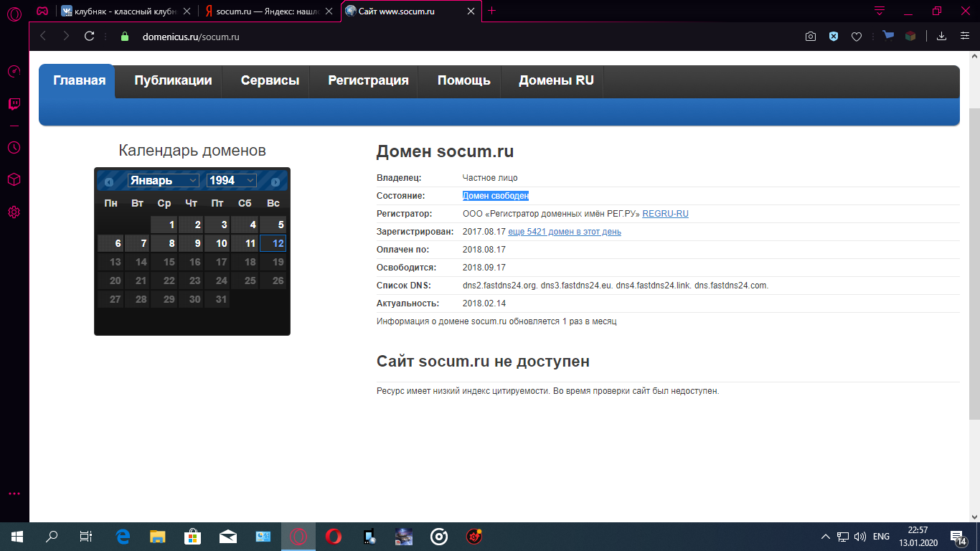
Task: Click the heart bookmark icon
Action: click(x=856, y=37)
